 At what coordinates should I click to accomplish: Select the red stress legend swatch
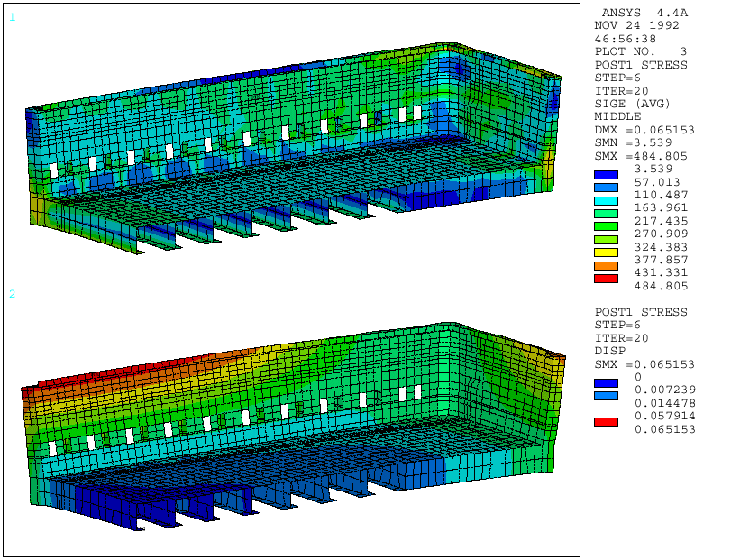click(x=606, y=280)
